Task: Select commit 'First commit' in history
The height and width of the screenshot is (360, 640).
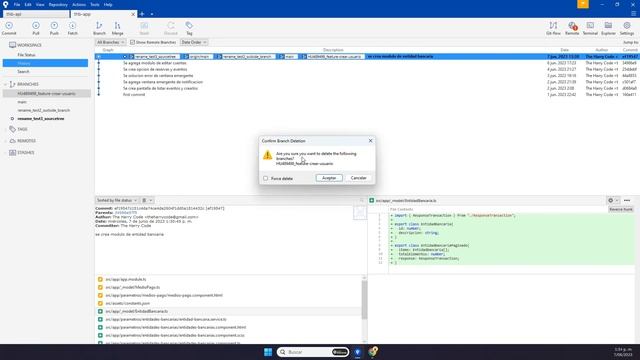Action: 134,95
